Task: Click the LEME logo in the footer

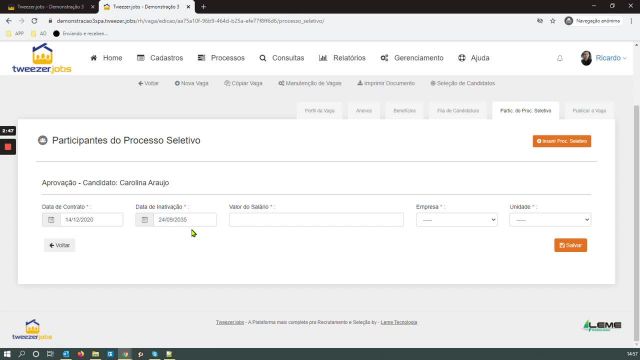Action: tap(602, 326)
